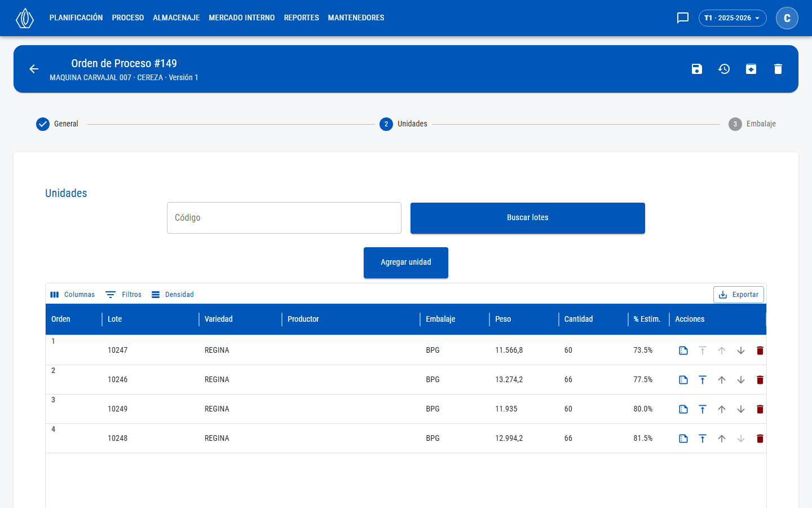Open the PLANIFICACIÓN menu
Image resolution: width=812 pixels, height=508 pixels.
click(76, 18)
